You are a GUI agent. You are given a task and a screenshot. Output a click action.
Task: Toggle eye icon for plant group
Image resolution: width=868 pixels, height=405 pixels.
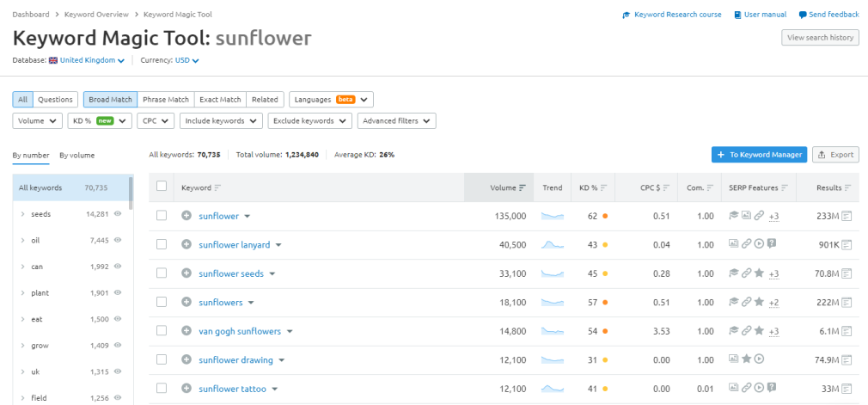[118, 292]
